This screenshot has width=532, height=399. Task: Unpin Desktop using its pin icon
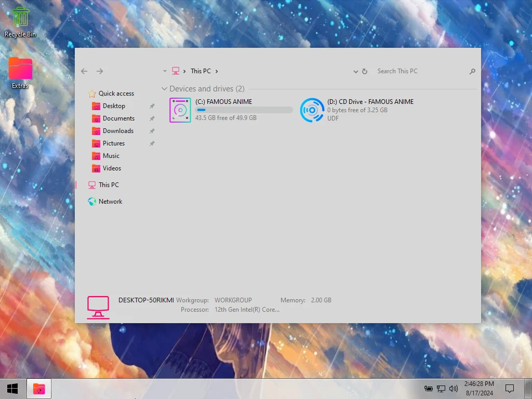(x=152, y=106)
